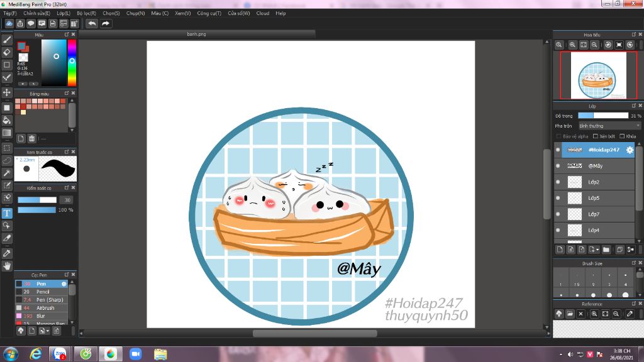The width and height of the screenshot is (644, 362).
Task: Toggle Bảo vệ alpha checkbox
Action: coord(558,136)
